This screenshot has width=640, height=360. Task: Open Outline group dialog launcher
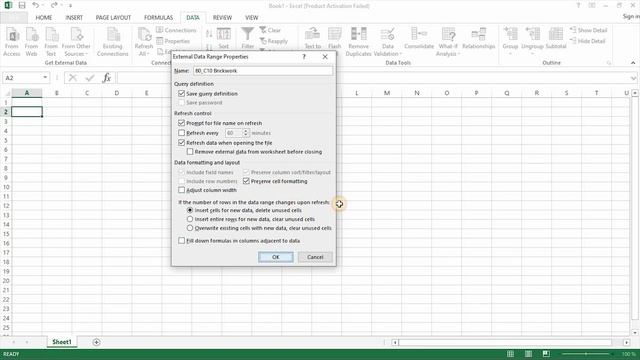click(609, 63)
